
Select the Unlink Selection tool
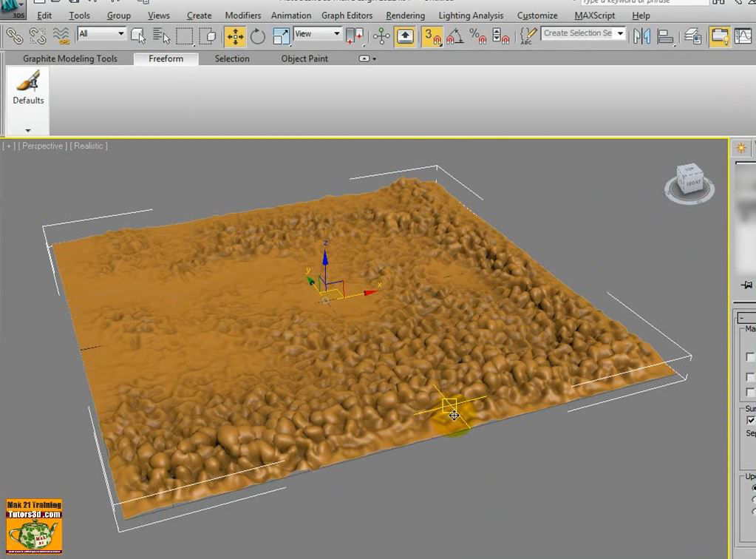(37, 35)
